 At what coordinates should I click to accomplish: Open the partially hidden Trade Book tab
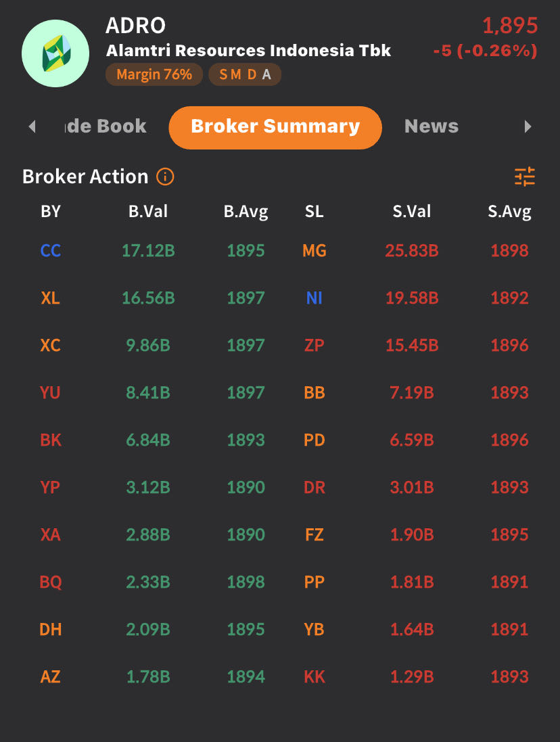(x=105, y=126)
